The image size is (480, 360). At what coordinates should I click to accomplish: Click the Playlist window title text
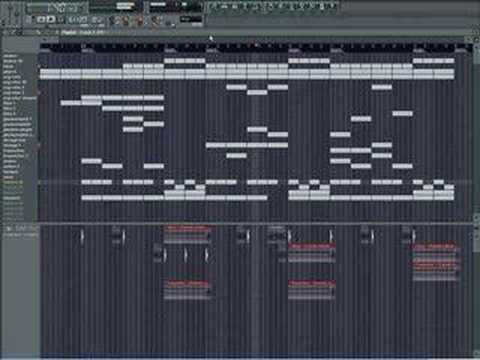pos(83,32)
